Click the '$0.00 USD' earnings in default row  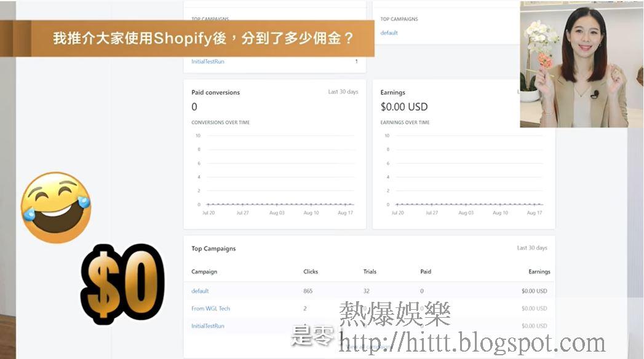[535, 291]
